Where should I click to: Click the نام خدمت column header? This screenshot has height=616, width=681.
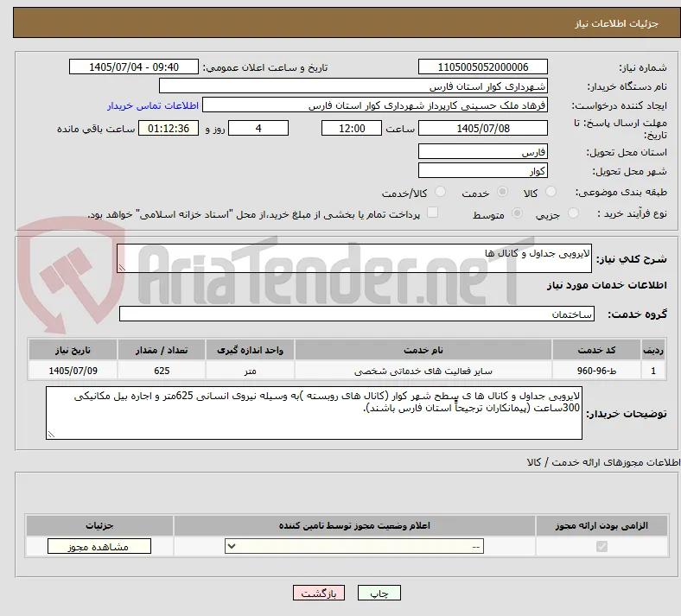423,350
